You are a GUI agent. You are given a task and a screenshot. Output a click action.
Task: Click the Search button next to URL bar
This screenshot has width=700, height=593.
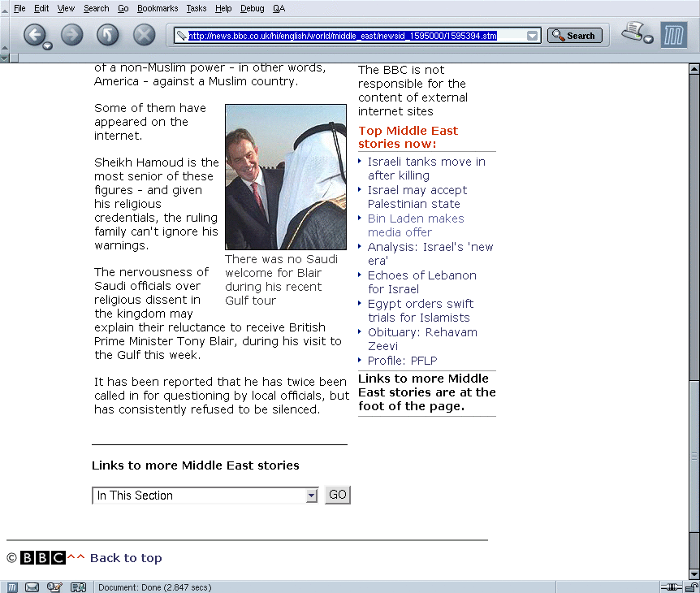pyautogui.click(x=575, y=35)
